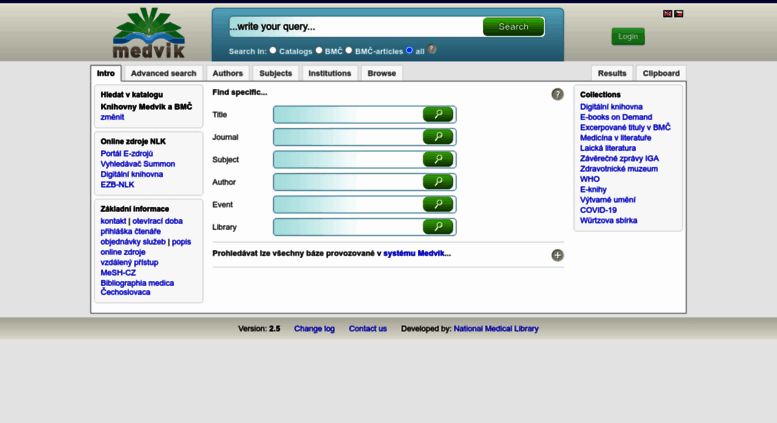Open the WHO collection link

(x=590, y=179)
